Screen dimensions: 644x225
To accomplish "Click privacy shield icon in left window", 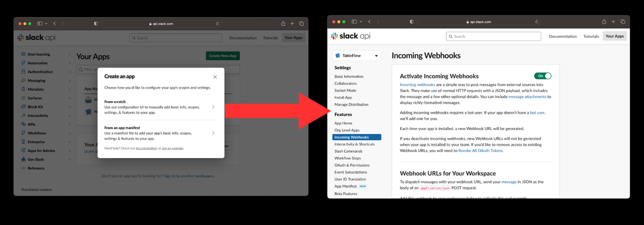I will click(x=96, y=24).
